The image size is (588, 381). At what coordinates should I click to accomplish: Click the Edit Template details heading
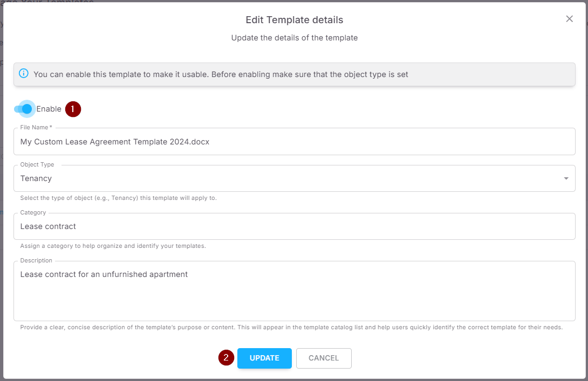tap(294, 20)
